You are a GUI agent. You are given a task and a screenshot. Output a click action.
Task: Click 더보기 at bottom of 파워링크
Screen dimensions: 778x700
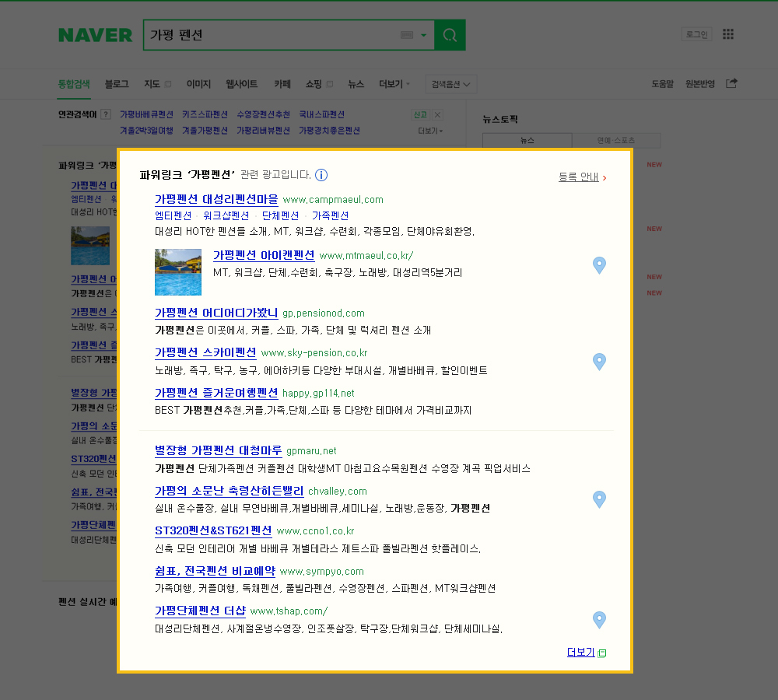(580, 653)
